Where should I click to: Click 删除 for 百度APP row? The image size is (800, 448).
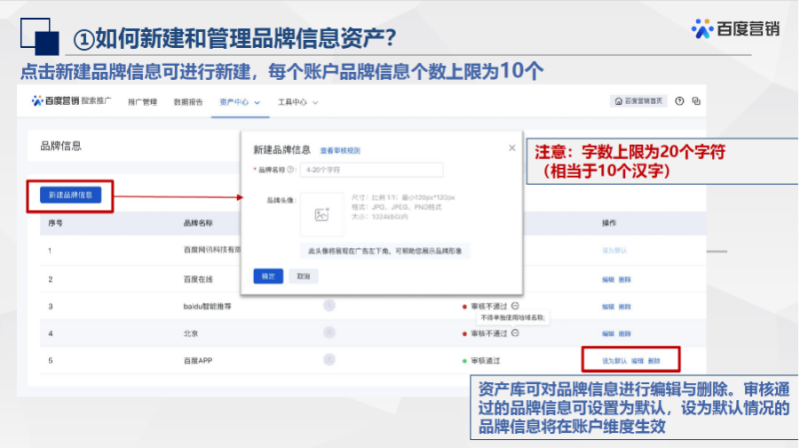654,361
